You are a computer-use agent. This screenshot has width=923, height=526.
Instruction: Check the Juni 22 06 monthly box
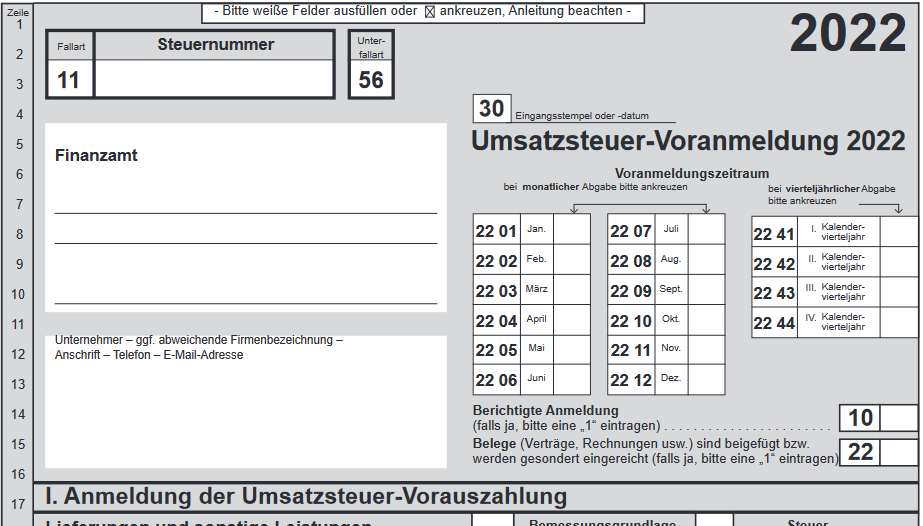(572, 379)
